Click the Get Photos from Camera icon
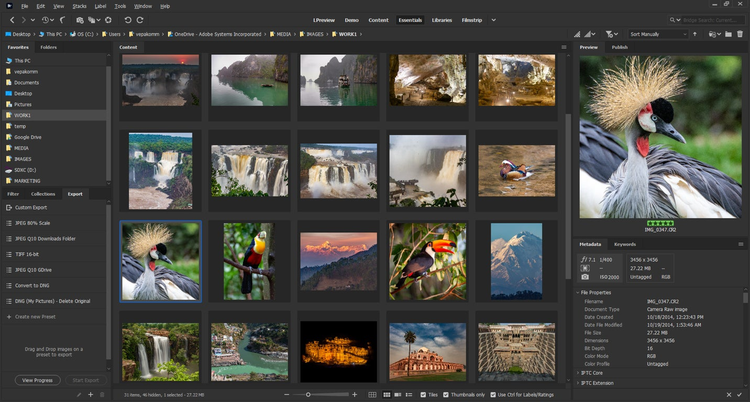The image size is (750, 402). pyautogui.click(x=82, y=19)
